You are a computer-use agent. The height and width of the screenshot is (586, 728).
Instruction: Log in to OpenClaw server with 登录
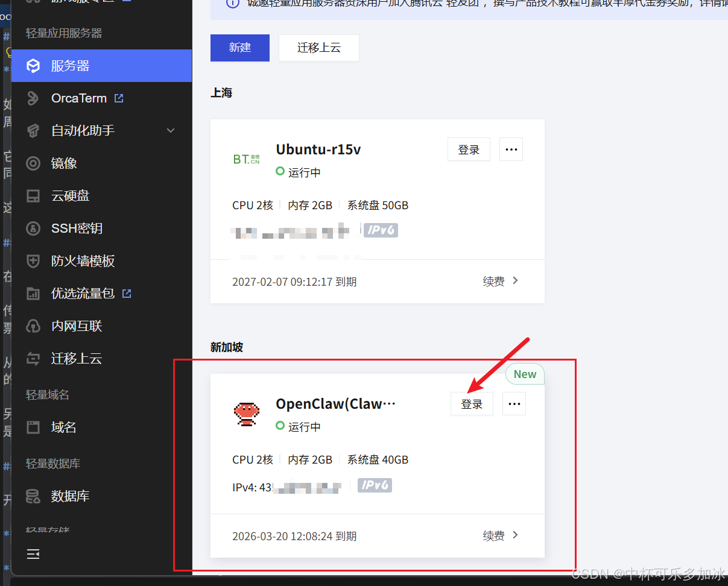(472, 404)
